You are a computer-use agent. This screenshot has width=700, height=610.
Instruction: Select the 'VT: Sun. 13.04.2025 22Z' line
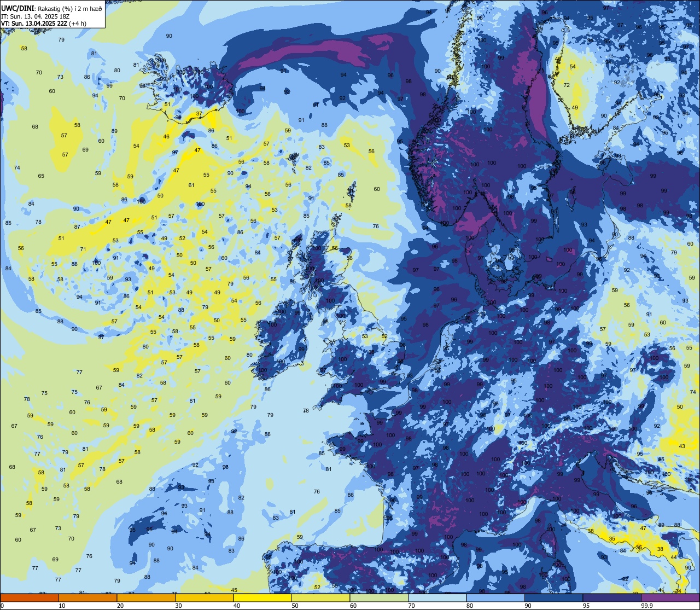(x=33, y=24)
